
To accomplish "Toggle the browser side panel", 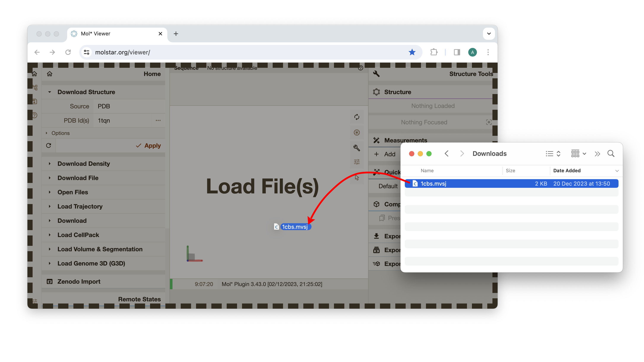I will 457,52.
